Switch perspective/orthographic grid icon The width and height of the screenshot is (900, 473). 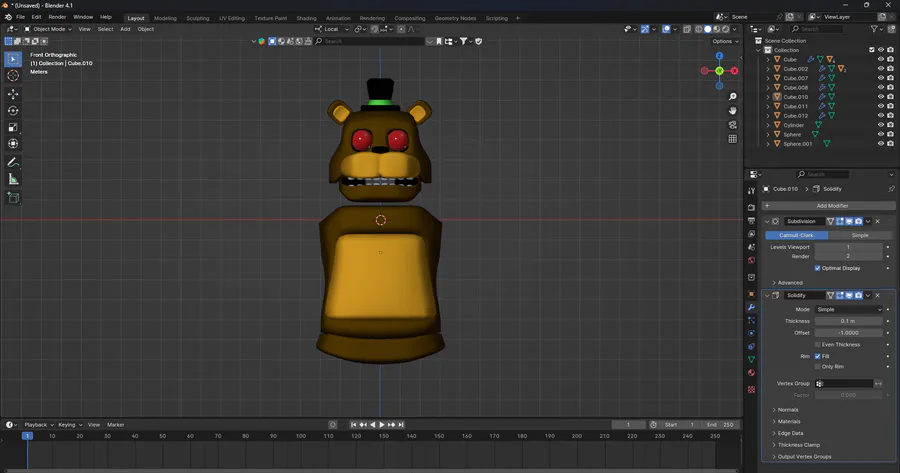(x=732, y=139)
